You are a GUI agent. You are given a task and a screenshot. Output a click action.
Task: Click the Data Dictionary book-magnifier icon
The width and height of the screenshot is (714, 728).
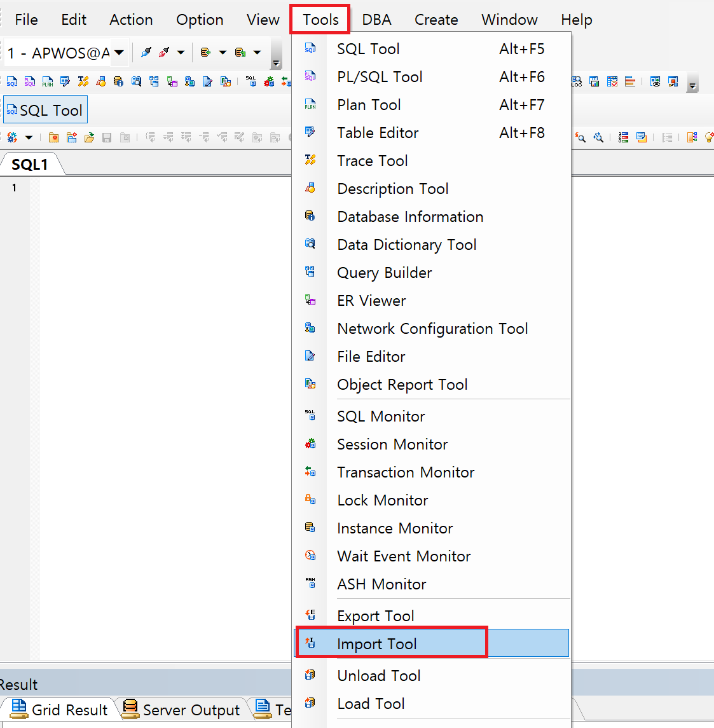(136, 82)
